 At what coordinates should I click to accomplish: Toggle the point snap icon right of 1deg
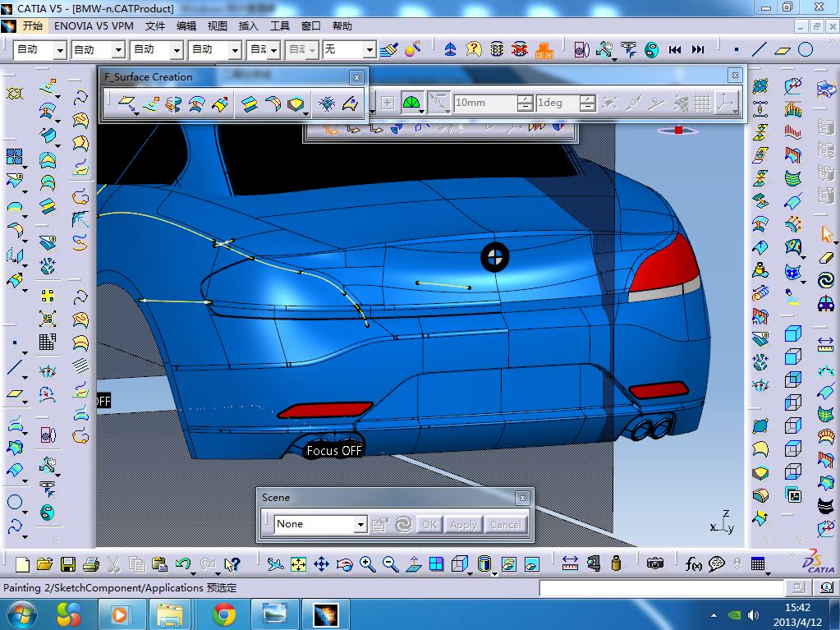[x=609, y=103]
